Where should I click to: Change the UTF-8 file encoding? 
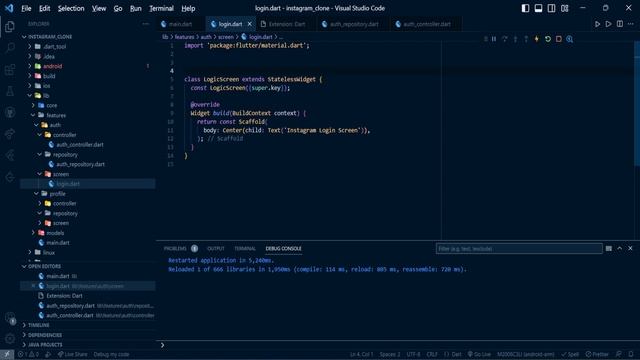pyautogui.click(x=413, y=354)
